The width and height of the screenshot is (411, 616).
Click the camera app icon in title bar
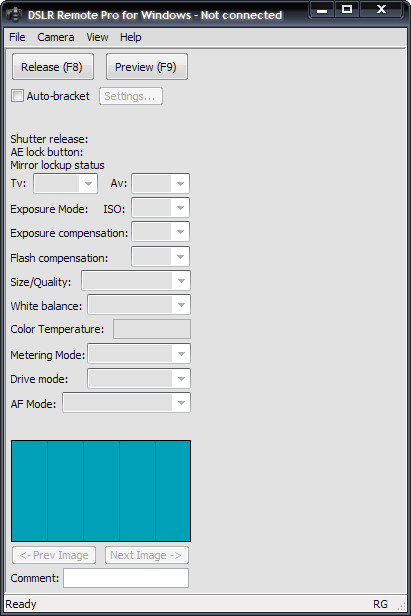(x=15, y=15)
